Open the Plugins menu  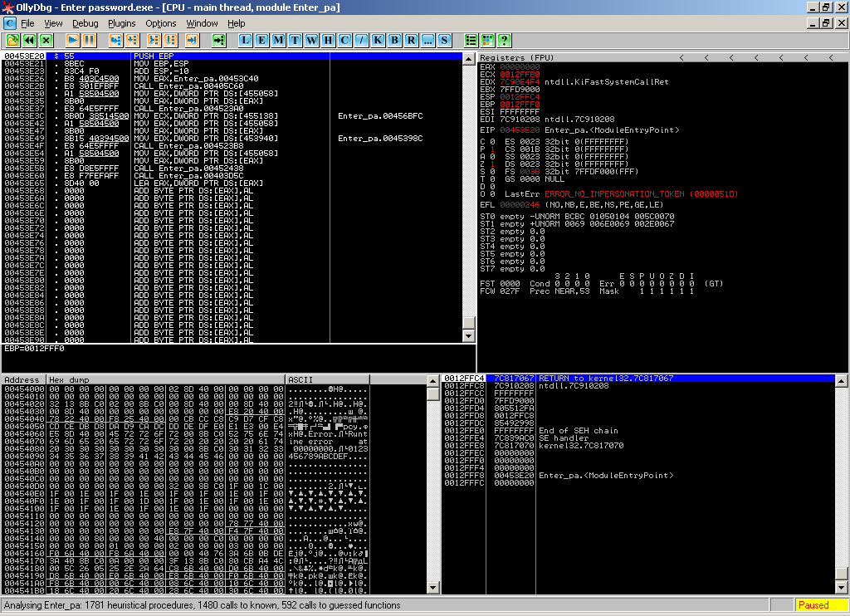tap(121, 23)
